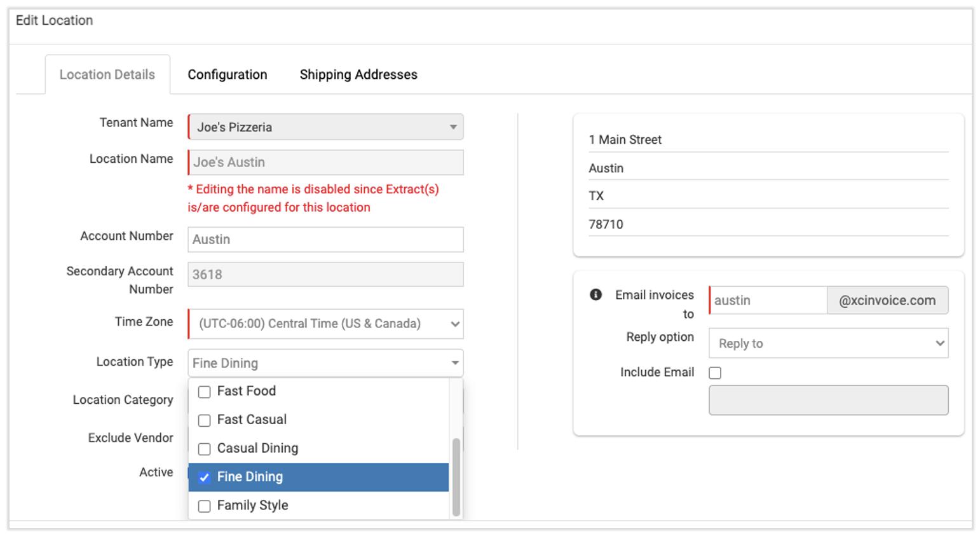Click the info icon beside Email invoices
The height and width of the screenshot is (538, 980).
pyautogui.click(x=595, y=294)
